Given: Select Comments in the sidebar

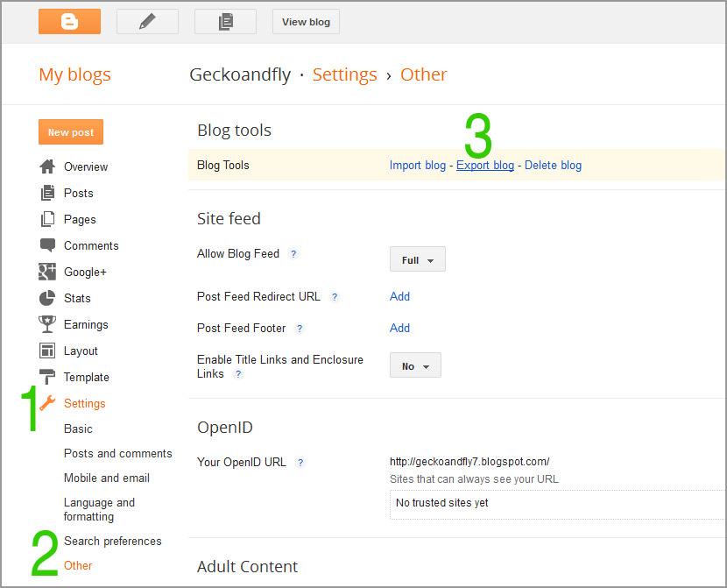Looking at the screenshot, I should click(91, 245).
